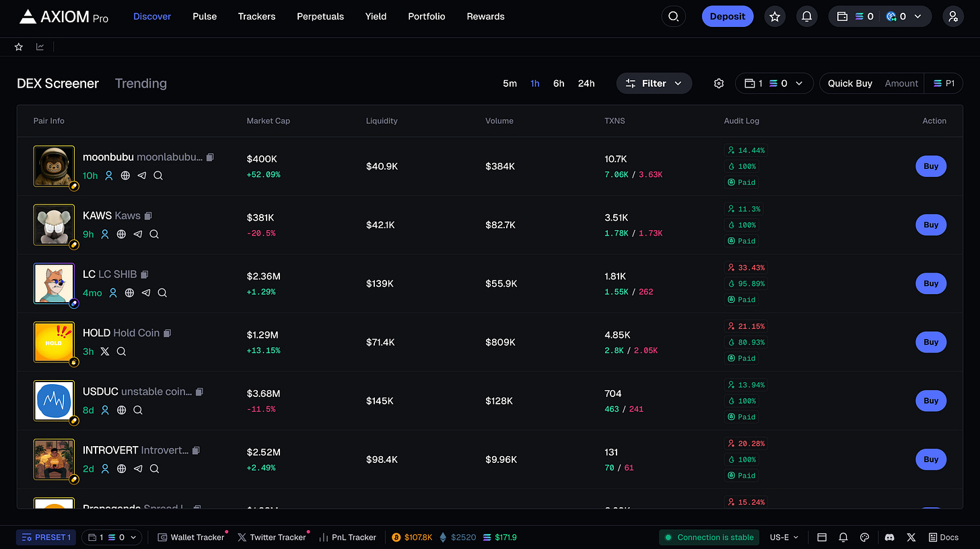This screenshot has width=980, height=549.
Task: Open the Yield page
Action: (x=376, y=16)
